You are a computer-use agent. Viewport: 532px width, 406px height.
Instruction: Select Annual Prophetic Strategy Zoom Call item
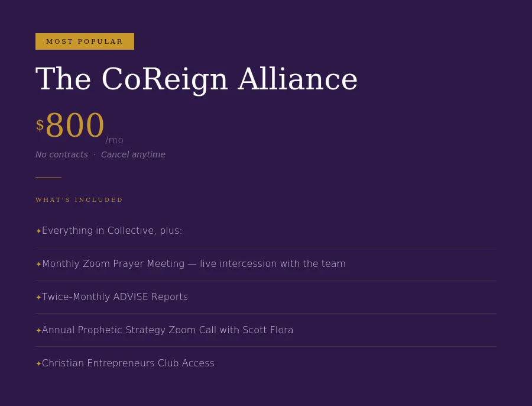pos(266,330)
